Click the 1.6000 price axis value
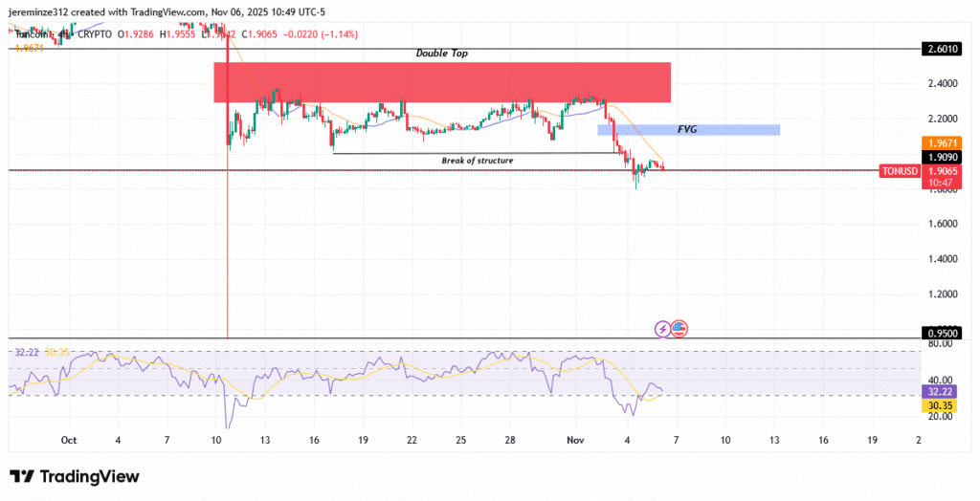The width and height of the screenshot is (980, 501). [x=943, y=224]
